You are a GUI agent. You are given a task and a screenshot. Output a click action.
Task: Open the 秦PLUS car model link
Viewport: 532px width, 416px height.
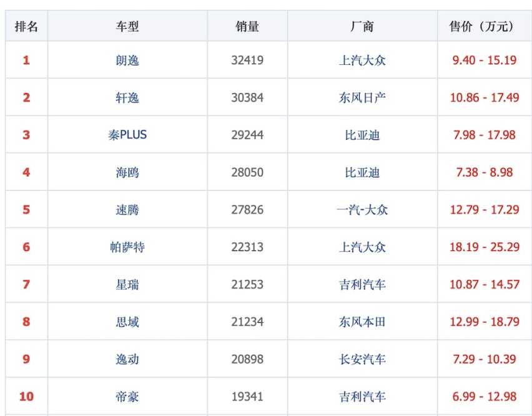127,135
